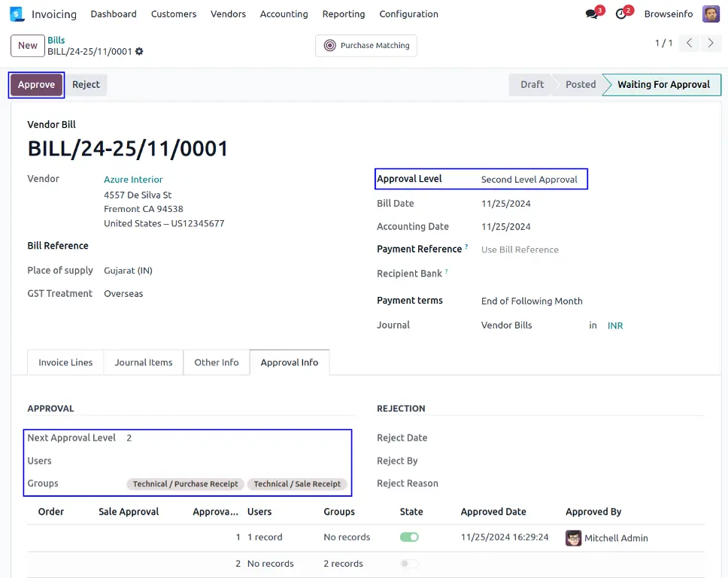Approve the vendor bill
Image resolution: width=728 pixels, height=578 pixels.
click(x=36, y=85)
